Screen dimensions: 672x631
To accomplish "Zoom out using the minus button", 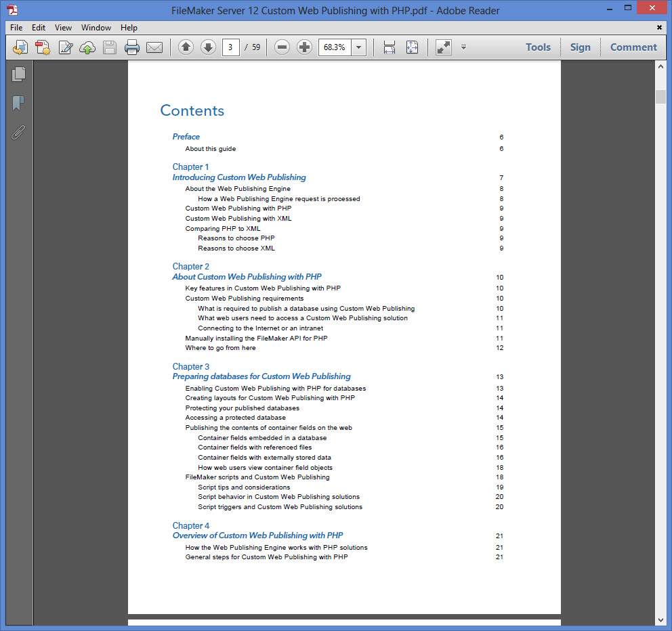I will (282, 47).
